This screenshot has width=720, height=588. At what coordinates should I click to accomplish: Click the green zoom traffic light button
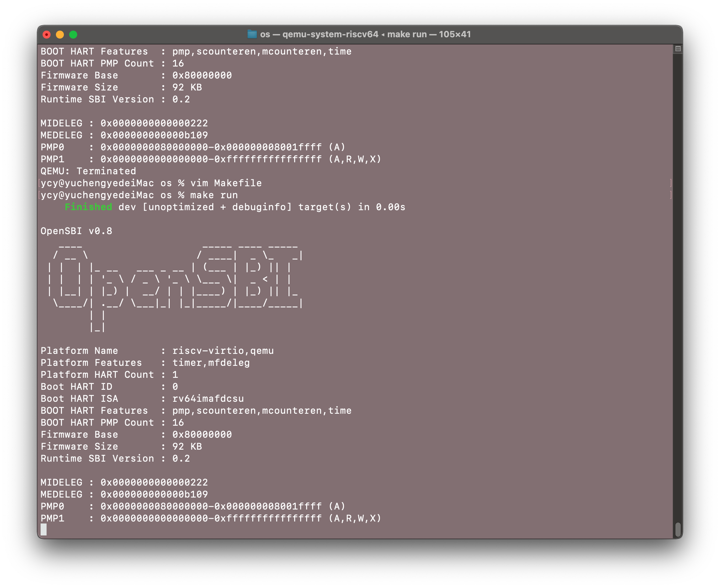click(74, 34)
